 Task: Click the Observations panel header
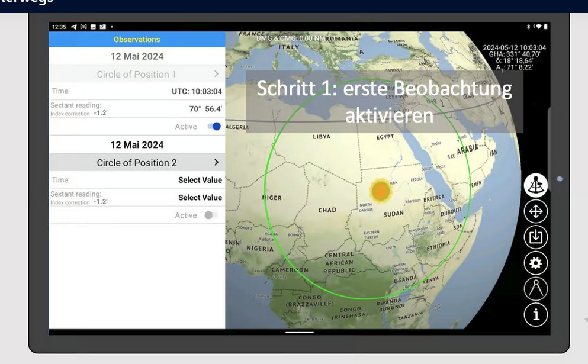137,40
